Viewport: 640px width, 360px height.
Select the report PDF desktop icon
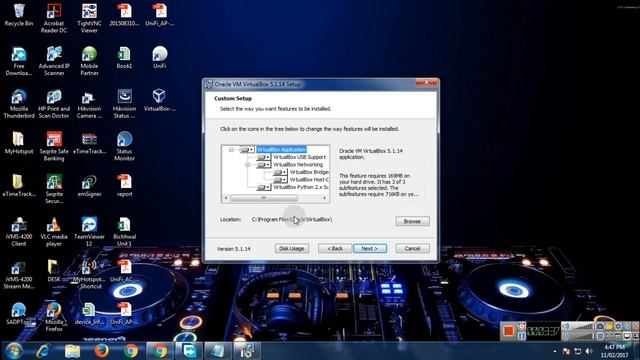124,186
